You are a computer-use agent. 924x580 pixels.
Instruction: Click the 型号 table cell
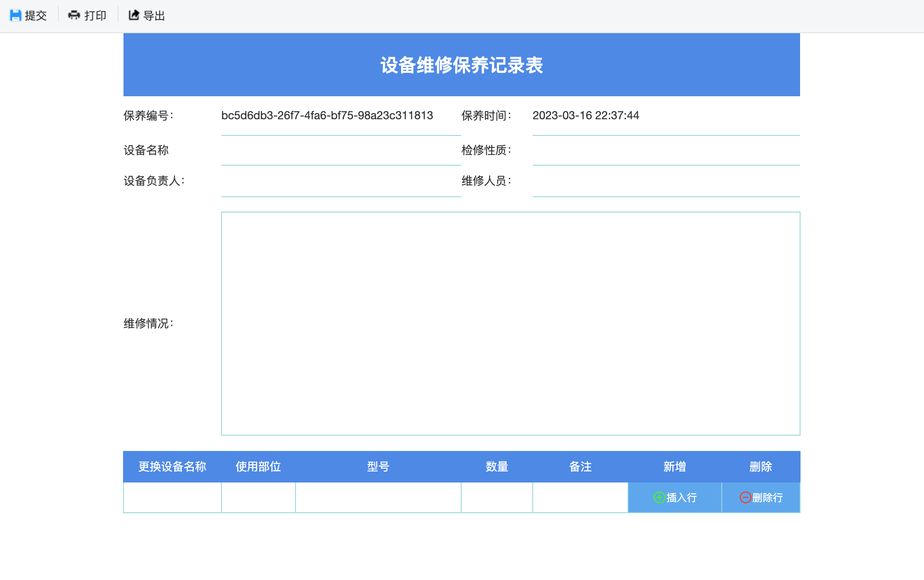pos(378,497)
